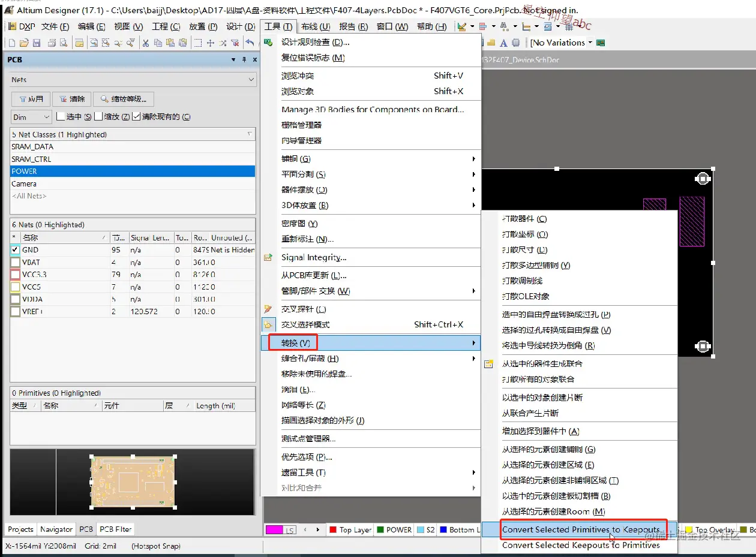The height and width of the screenshot is (557, 756).
Task: Open the Nets panel mode dropdown
Action: coord(251,79)
